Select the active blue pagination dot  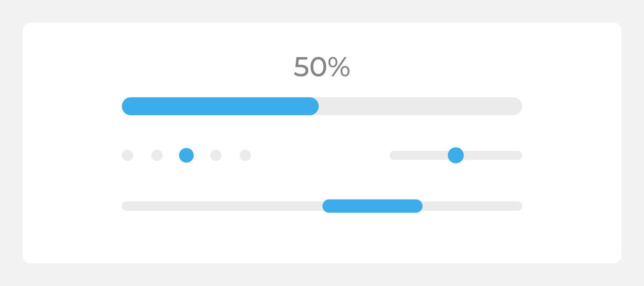[x=186, y=155]
